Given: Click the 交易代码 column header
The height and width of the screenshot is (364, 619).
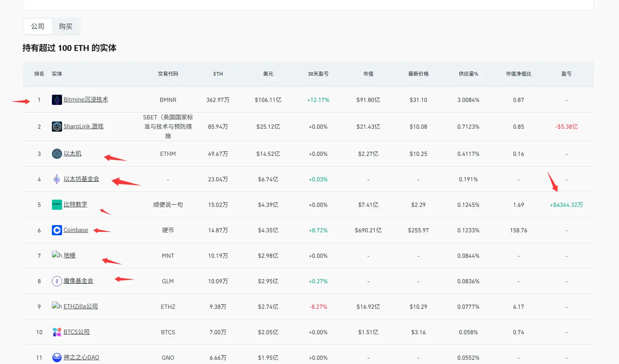Looking at the screenshot, I should point(168,74).
